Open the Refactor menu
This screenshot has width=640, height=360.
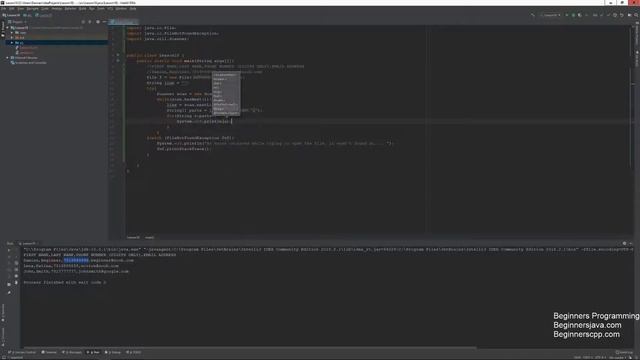(70, 9)
